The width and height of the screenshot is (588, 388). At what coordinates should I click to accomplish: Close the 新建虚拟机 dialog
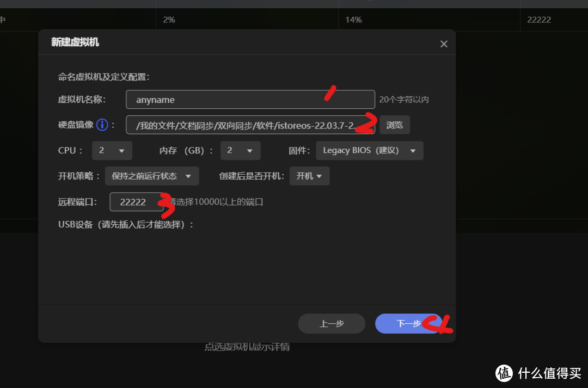pos(444,43)
